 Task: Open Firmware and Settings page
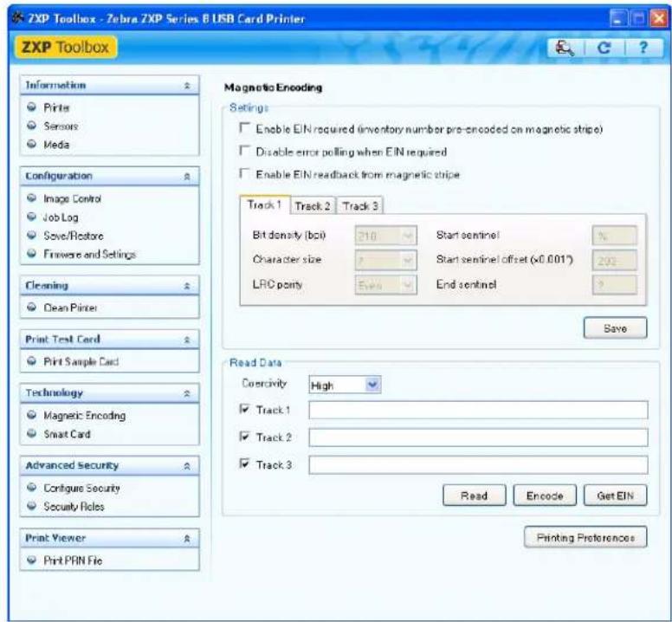tap(89, 254)
